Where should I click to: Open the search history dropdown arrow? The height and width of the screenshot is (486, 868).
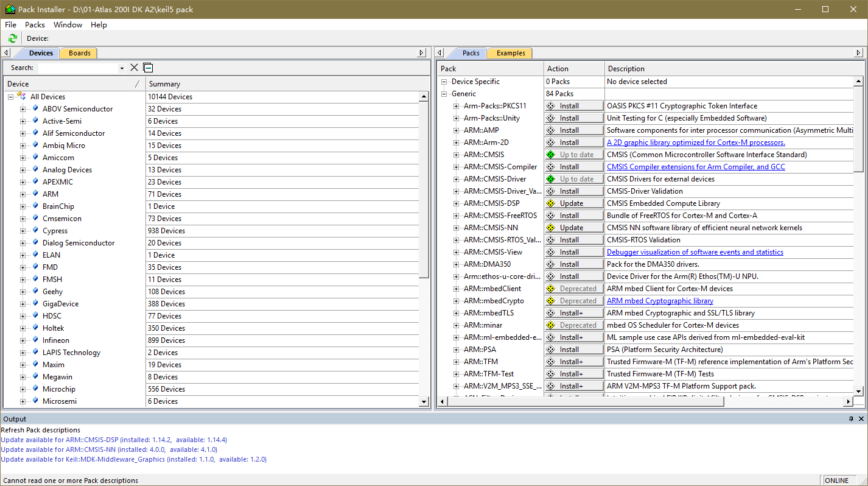coord(122,68)
